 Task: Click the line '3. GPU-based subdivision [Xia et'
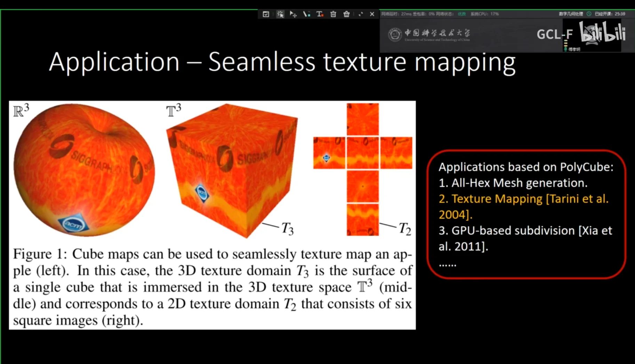pyautogui.click(x=525, y=231)
